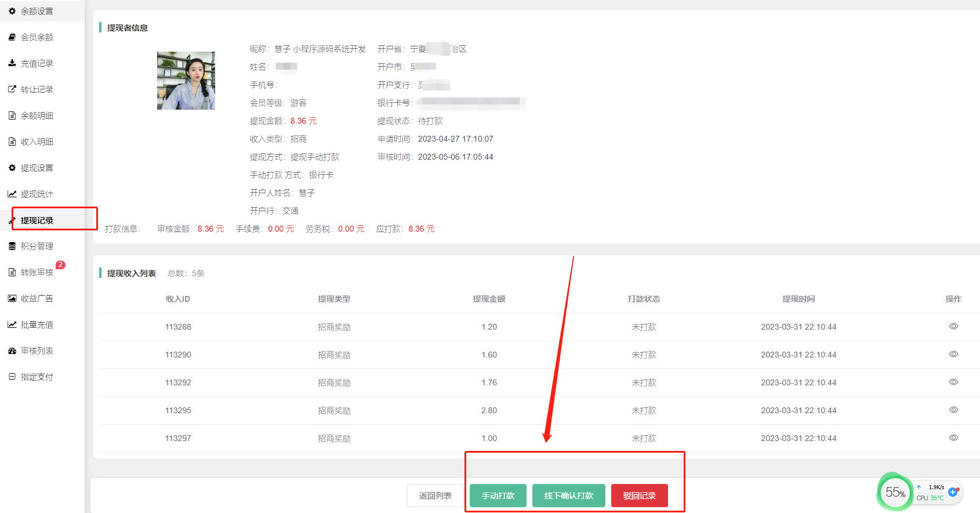
Task: Show details for income ID 113297
Action: 953,438
